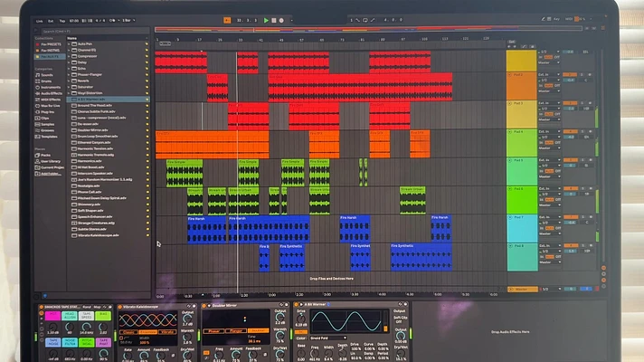Viewport: 644px width, 362px height.
Task: Click the Search field in browser
Action: click(95, 31)
